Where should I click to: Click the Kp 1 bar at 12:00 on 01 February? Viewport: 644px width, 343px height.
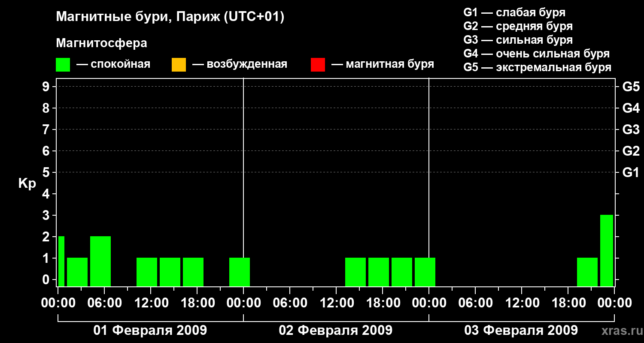147,272
